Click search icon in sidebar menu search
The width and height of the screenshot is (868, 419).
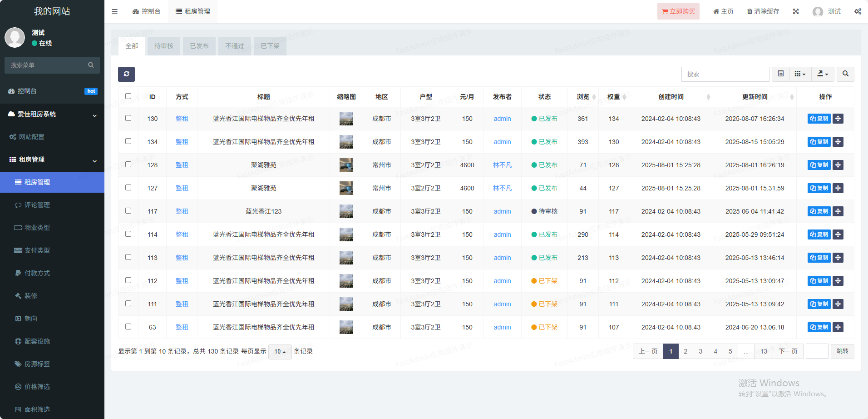tap(91, 65)
